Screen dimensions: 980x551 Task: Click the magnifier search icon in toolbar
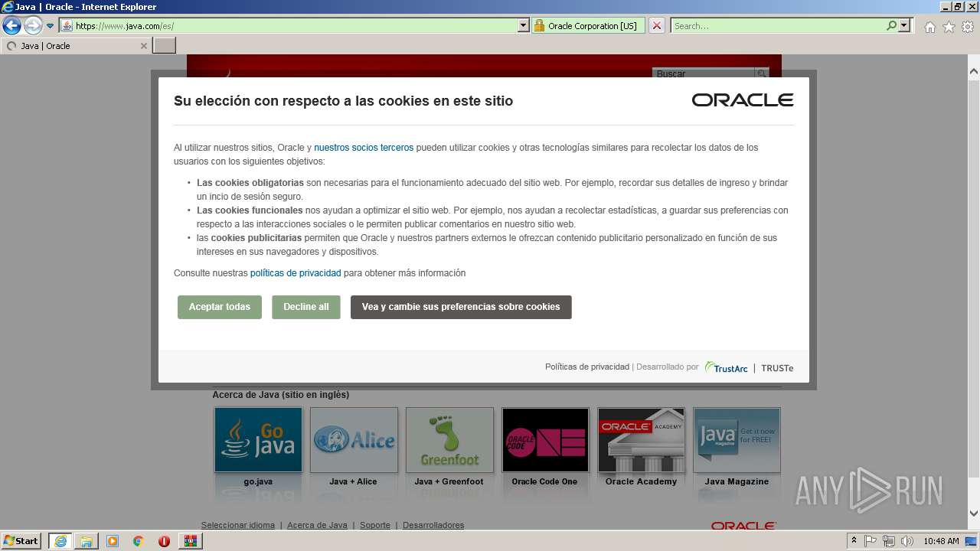(x=892, y=26)
